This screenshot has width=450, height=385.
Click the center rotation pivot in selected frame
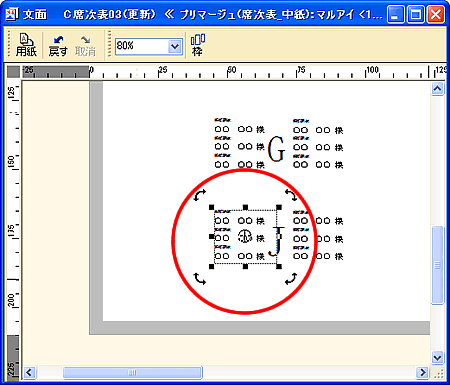tap(245, 236)
